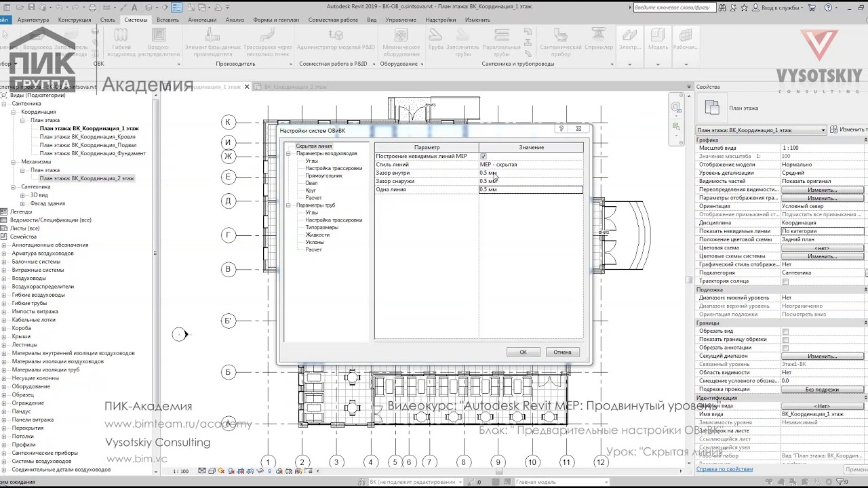The height and width of the screenshot is (488, 868).
Task: Click detail level icon in view control bar
Action: pos(202,471)
